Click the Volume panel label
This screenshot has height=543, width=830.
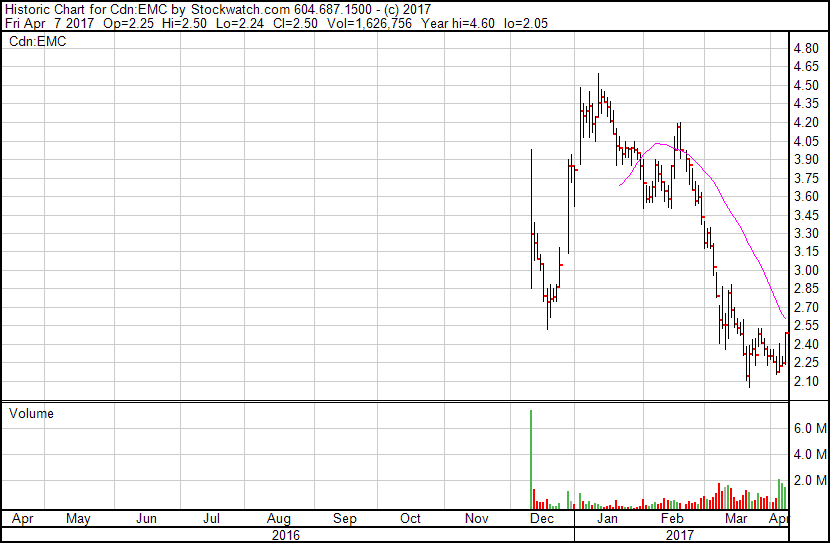(x=31, y=414)
